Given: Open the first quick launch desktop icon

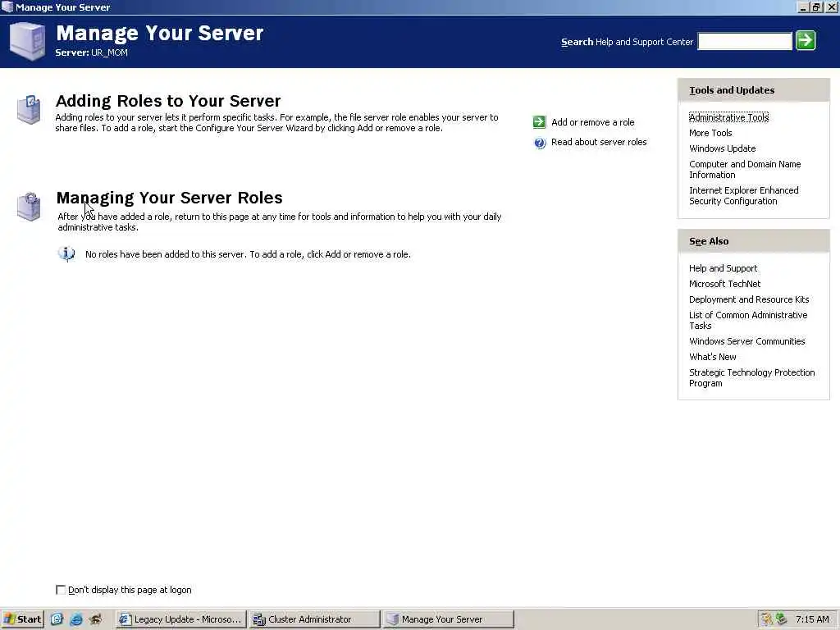Looking at the screenshot, I should click(x=57, y=619).
